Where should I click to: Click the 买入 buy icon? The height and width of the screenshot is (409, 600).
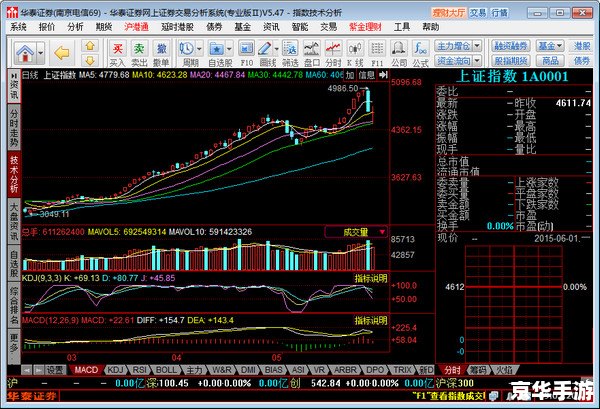pyautogui.click(x=117, y=49)
